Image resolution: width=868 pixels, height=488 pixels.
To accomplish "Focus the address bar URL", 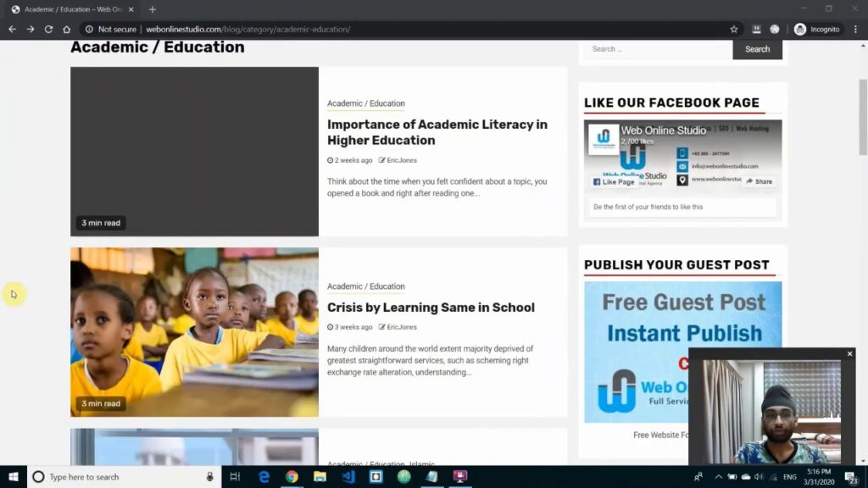I will tap(248, 30).
